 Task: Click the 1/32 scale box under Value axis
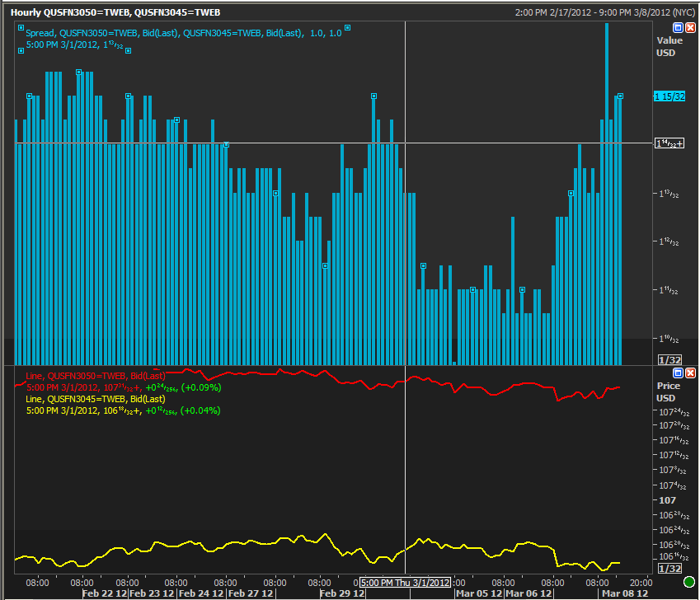(669, 360)
